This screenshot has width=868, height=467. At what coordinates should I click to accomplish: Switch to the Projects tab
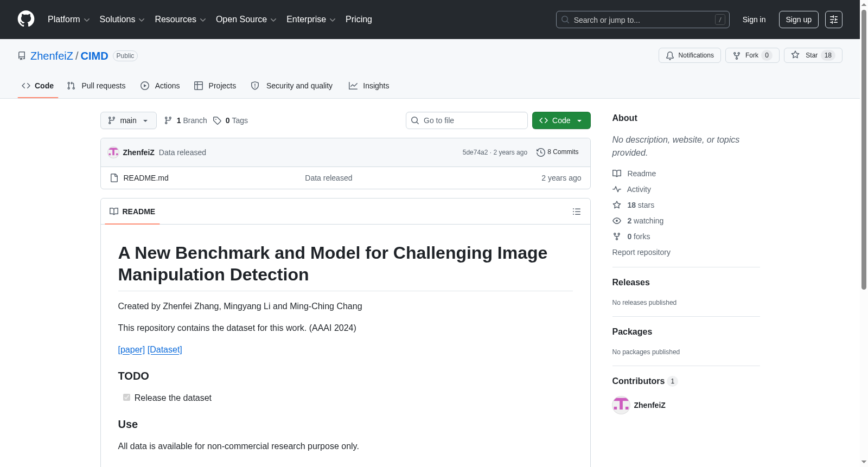pos(215,86)
